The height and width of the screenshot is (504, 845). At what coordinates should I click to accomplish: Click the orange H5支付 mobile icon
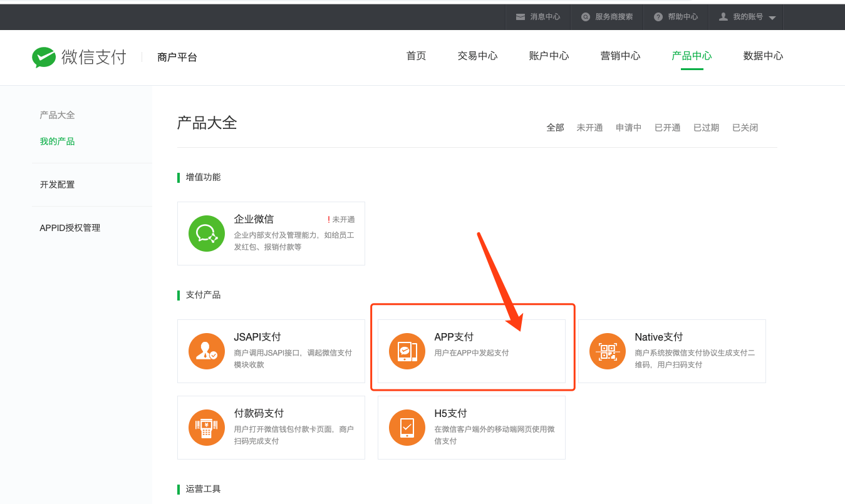tap(407, 428)
